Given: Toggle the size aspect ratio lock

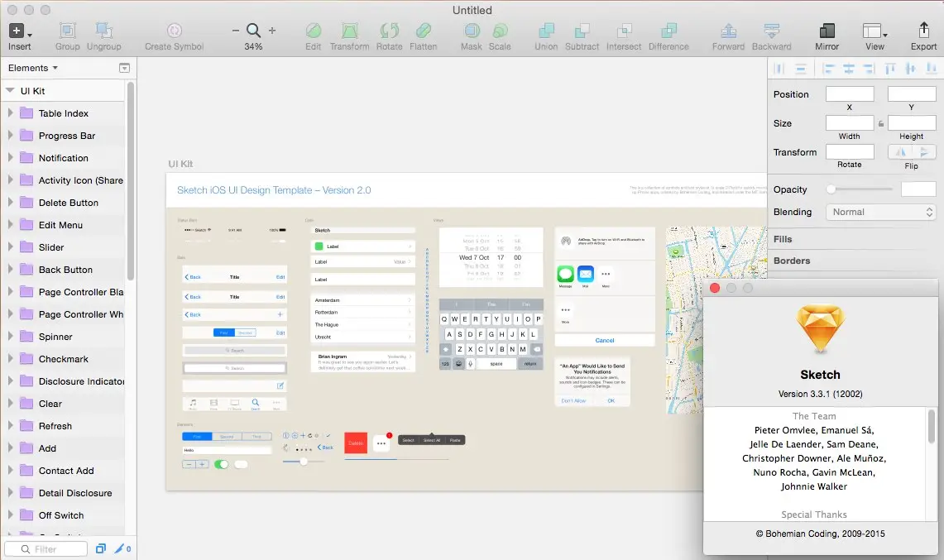Looking at the screenshot, I should click(x=881, y=123).
